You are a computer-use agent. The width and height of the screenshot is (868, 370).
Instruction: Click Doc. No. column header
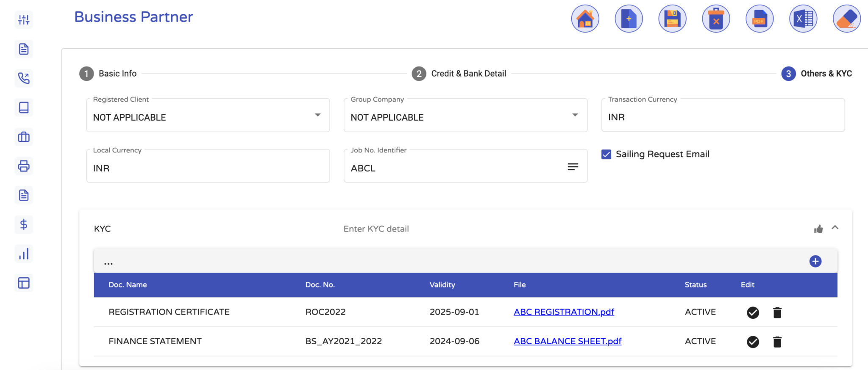click(320, 285)
